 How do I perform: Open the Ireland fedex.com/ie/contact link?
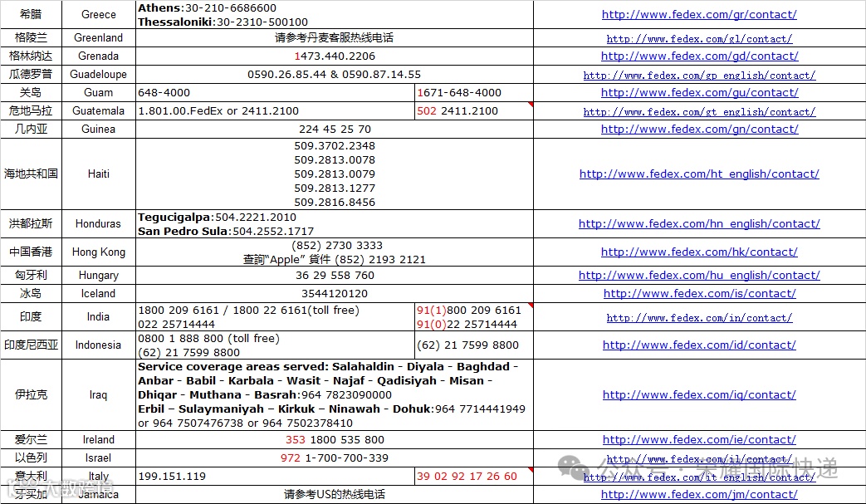pyautogui.click(x=699, y=440)
